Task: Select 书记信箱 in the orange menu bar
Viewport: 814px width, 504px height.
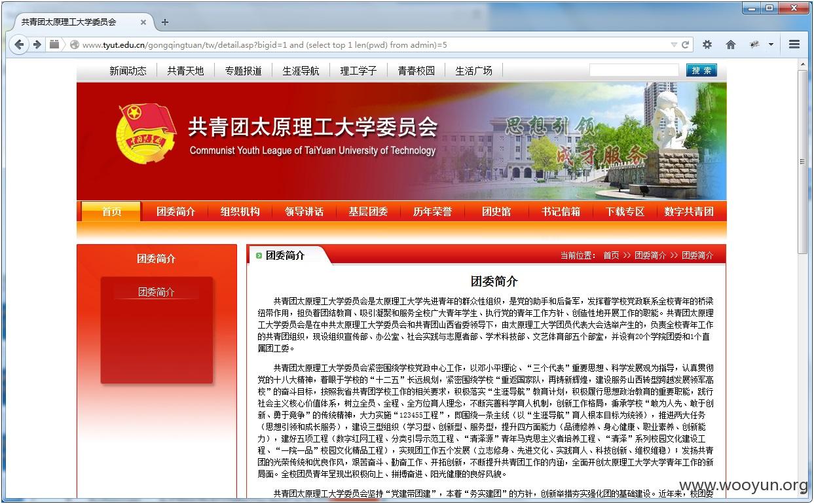Action: coord(561,211)
